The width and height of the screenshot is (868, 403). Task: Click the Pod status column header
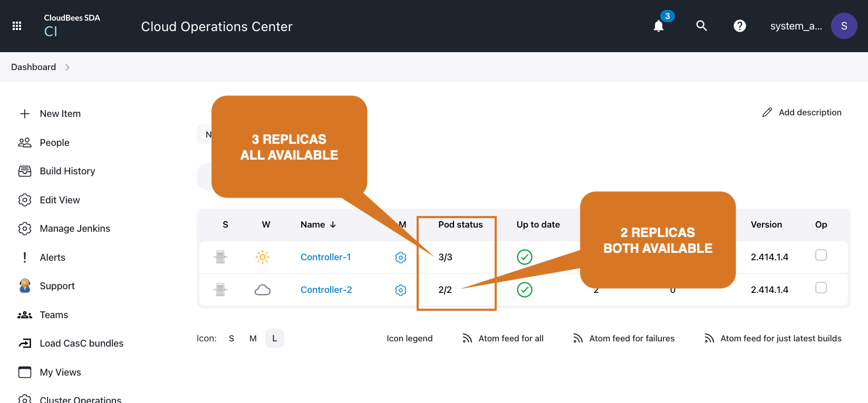(x=460, y=224)
